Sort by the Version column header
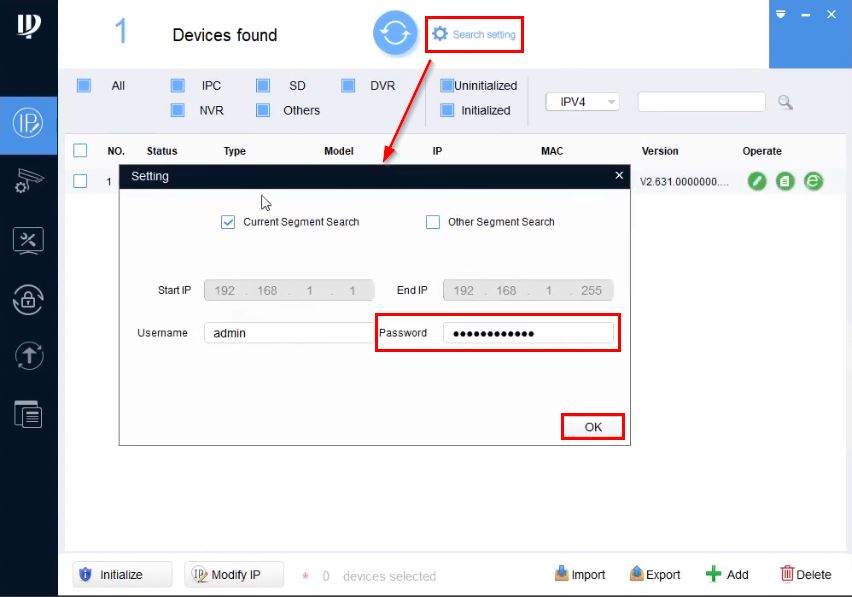This screenshot has height=597, width=852. click(660, 151)
